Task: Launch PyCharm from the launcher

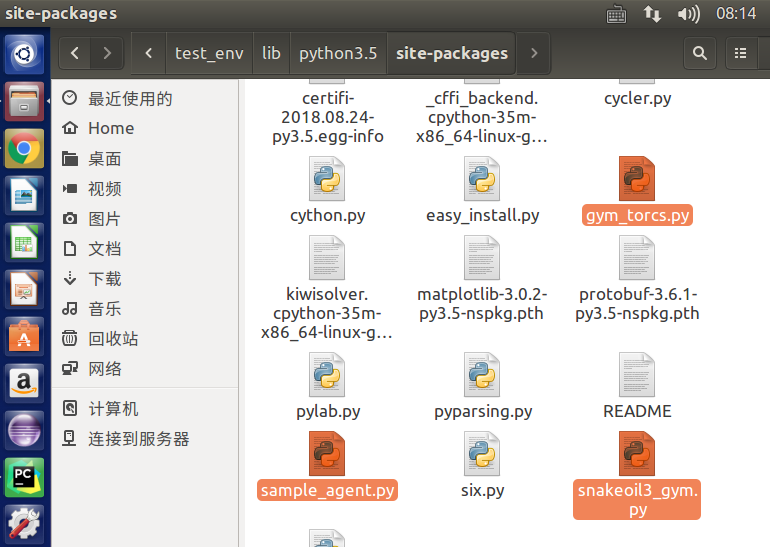Action: [x=25, y=478]
